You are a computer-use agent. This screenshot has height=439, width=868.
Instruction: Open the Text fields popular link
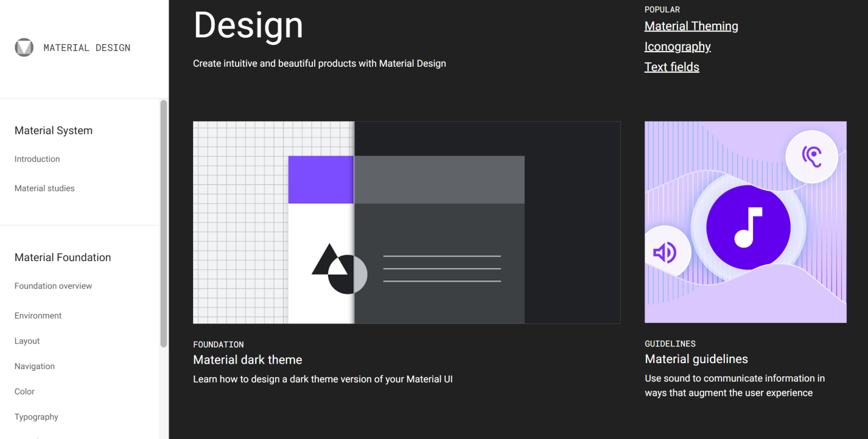pyautogui.click(x=672, y=67)
